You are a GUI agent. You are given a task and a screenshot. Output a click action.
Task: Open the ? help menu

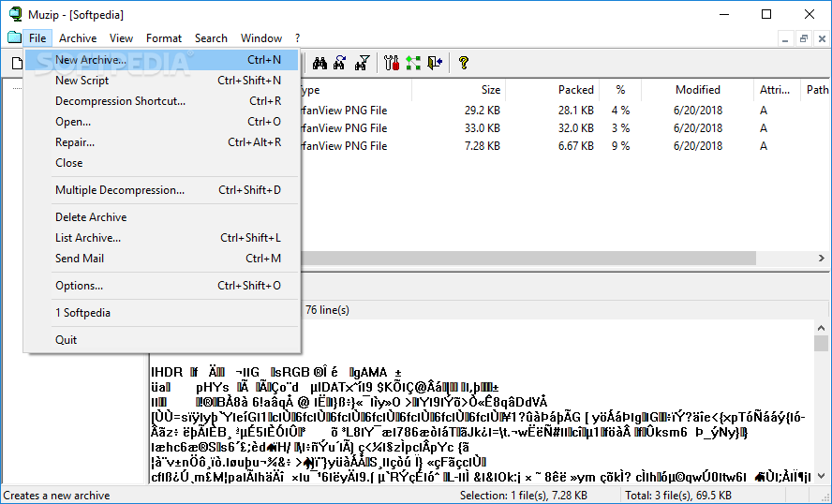tap(297, 38)
